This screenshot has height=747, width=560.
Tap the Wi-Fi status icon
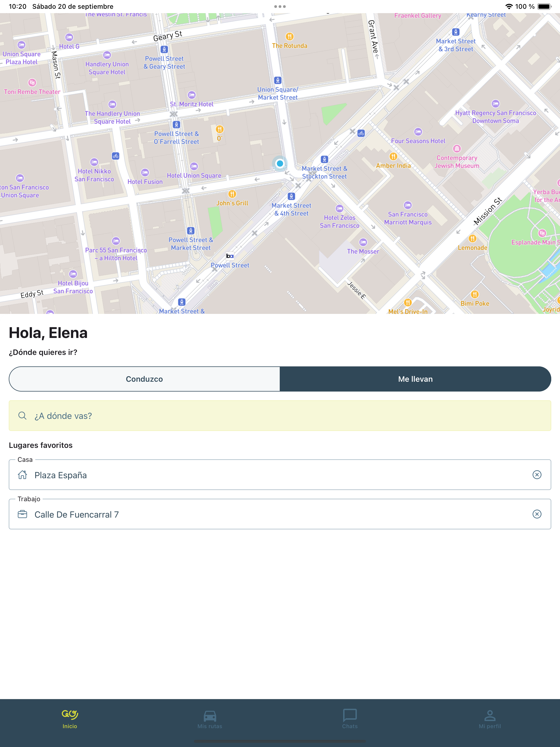pyautogui.click(x=509, y=6)
